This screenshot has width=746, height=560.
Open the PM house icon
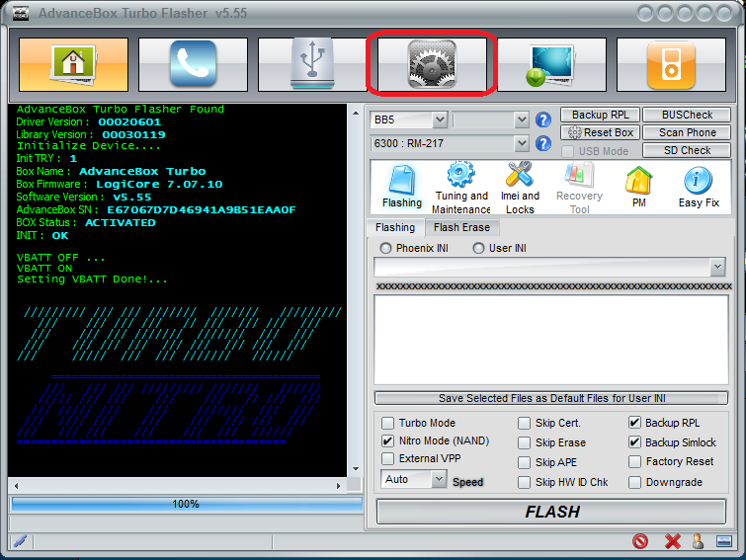click(x=638, y=187)
